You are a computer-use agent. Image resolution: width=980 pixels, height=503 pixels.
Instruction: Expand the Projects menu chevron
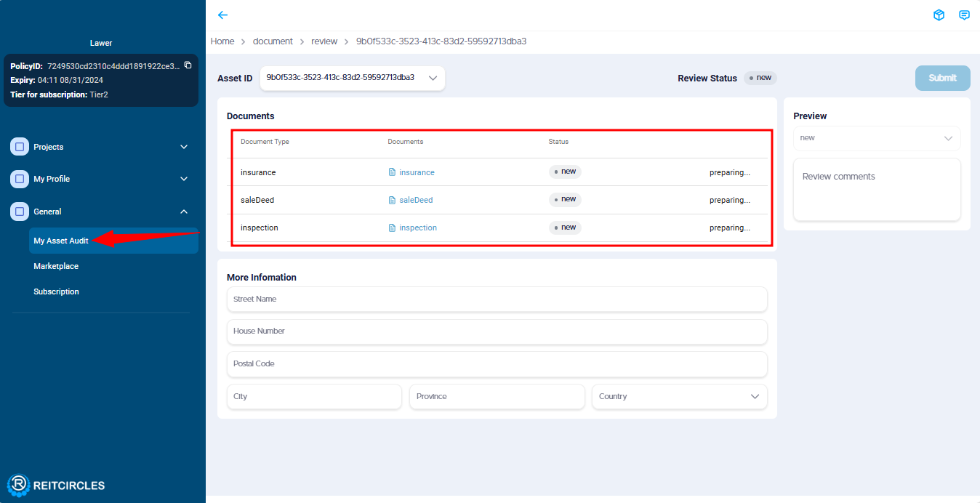(x=184, y=147)
